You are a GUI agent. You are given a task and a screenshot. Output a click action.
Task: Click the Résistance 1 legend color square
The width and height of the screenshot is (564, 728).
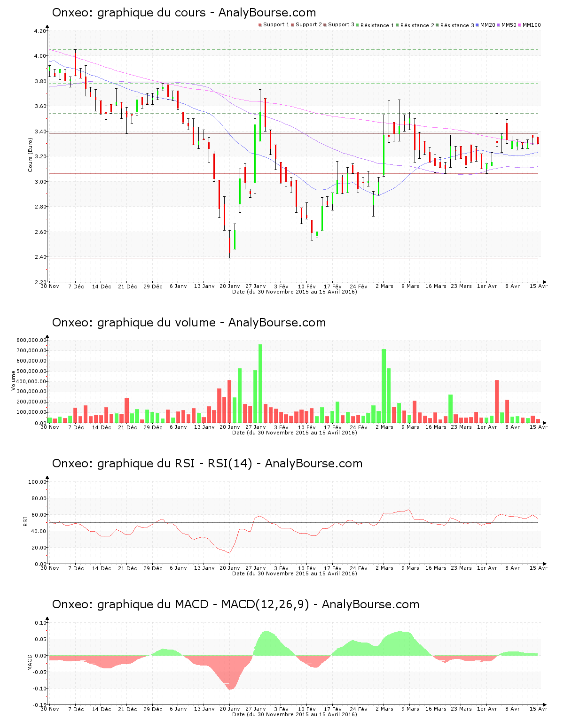tap(358, 25)
